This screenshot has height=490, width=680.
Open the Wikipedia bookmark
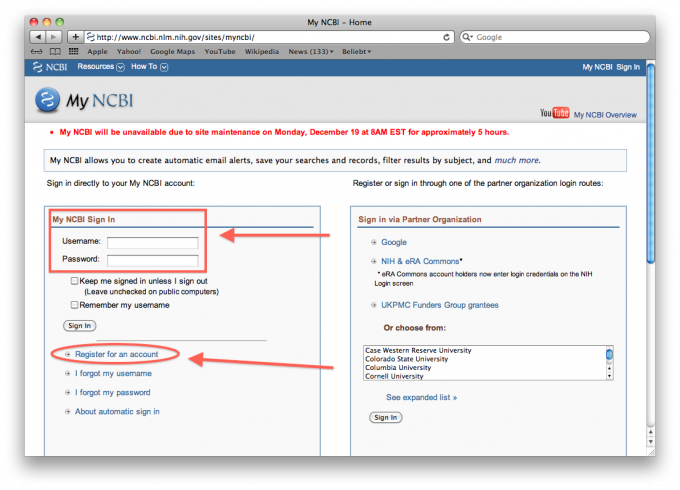tap(262, 52)
